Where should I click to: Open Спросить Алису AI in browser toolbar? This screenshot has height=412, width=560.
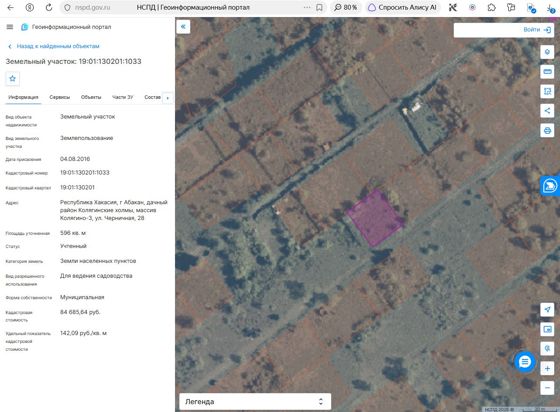click(403, 7)
